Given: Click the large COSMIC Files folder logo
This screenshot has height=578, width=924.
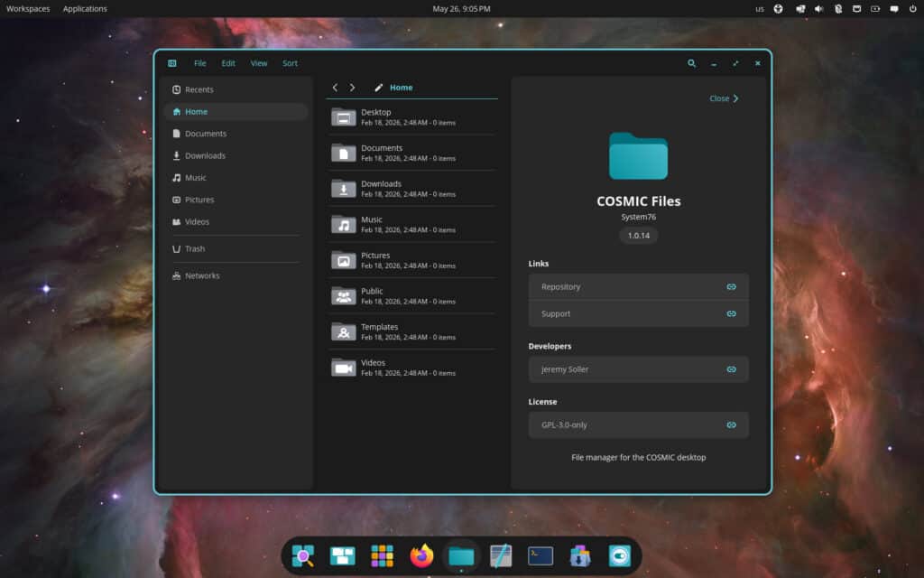Looking at the screenshot, I should (638, 155).
